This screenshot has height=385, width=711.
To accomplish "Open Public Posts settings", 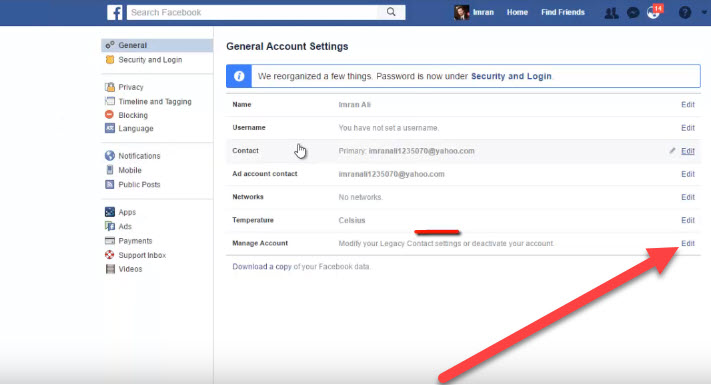I will [x=139, y=185].
